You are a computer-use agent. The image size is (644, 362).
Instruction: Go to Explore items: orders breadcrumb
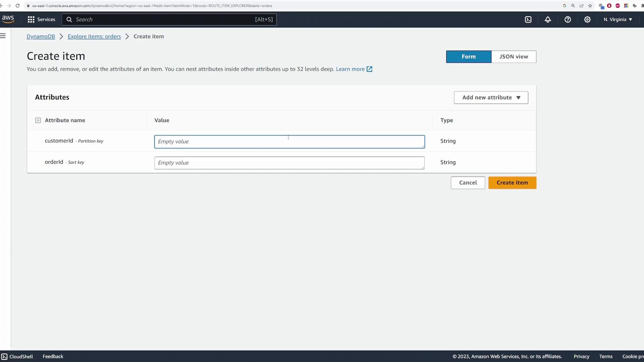pyautogui.click(x=94, y=37)
